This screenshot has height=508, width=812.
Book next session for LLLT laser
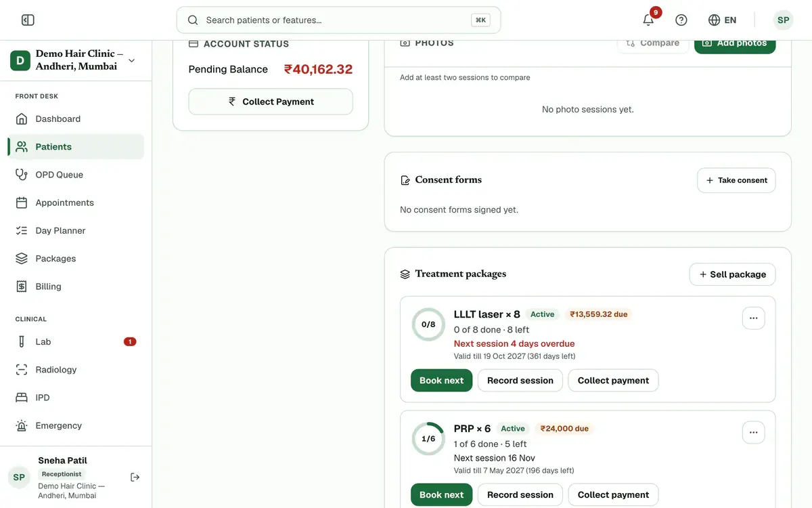(441, 381)
